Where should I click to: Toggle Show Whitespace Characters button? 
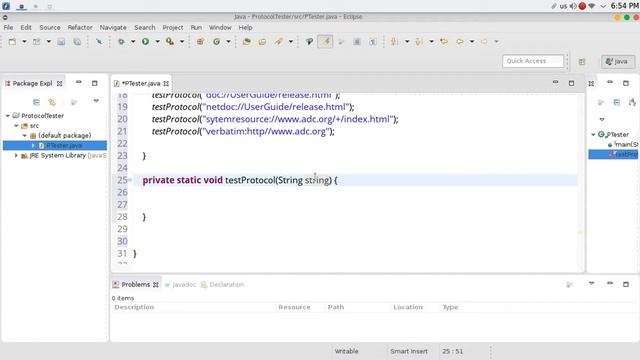pos(373,42)
